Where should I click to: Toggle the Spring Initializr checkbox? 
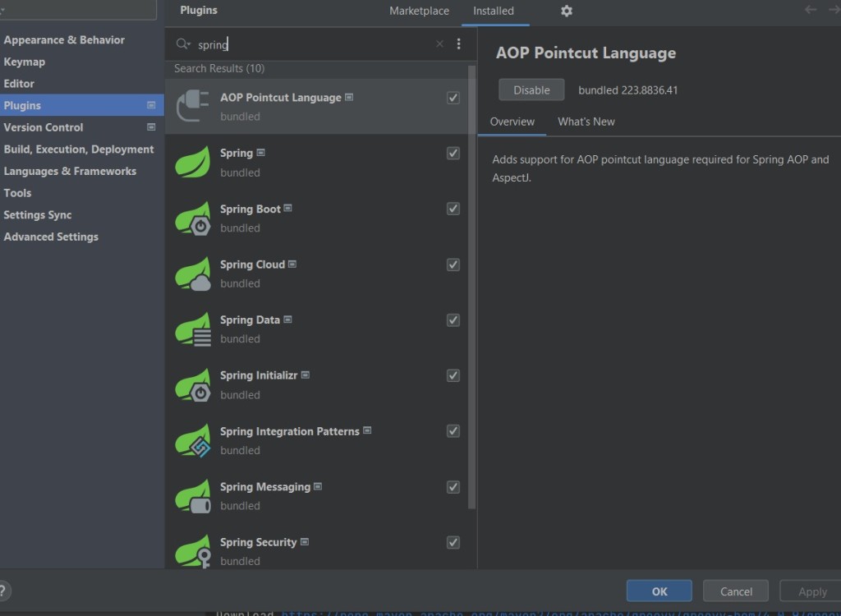tap(453, 375)
